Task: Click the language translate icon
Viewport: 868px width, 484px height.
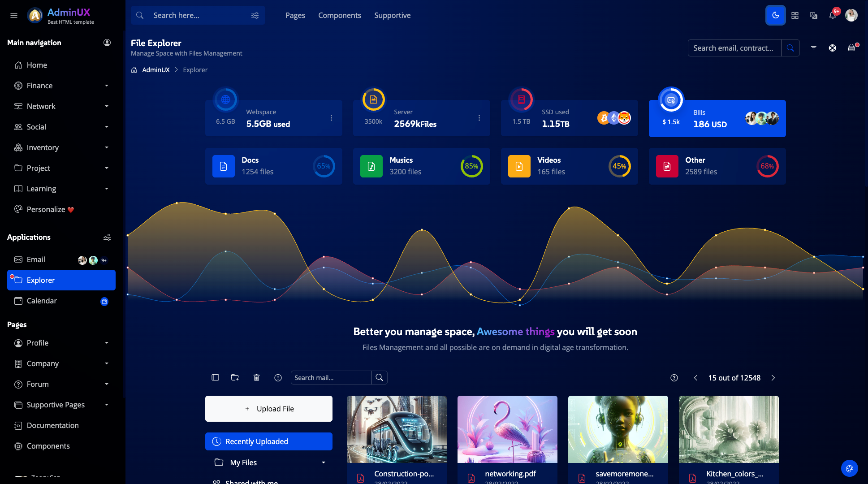Action: point(814,15)
